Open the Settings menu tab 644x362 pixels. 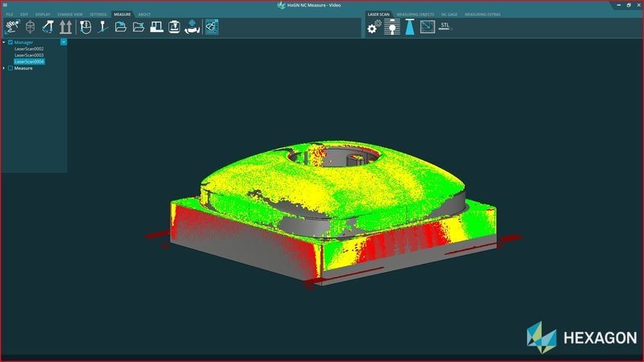tap(98, 14)
